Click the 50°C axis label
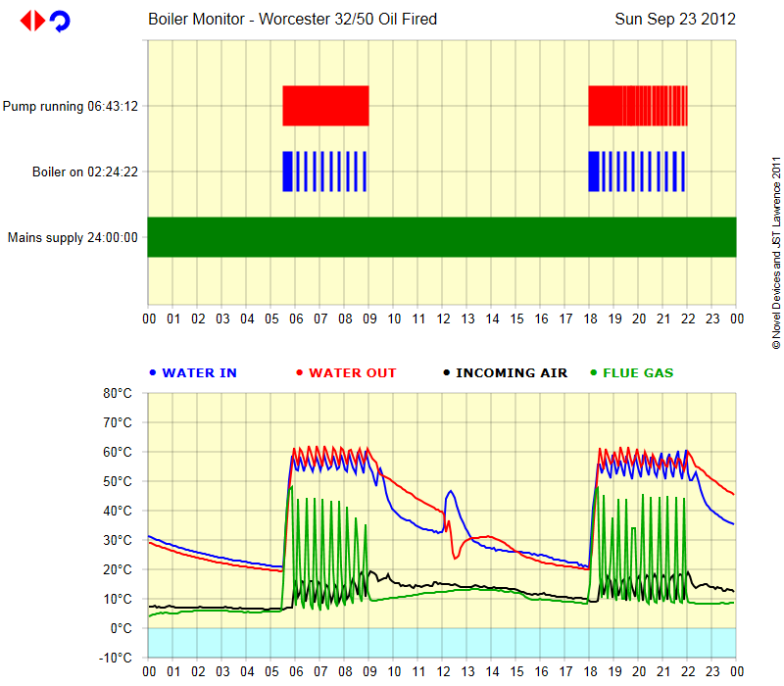784x686 pixels. tap(118, 481)
